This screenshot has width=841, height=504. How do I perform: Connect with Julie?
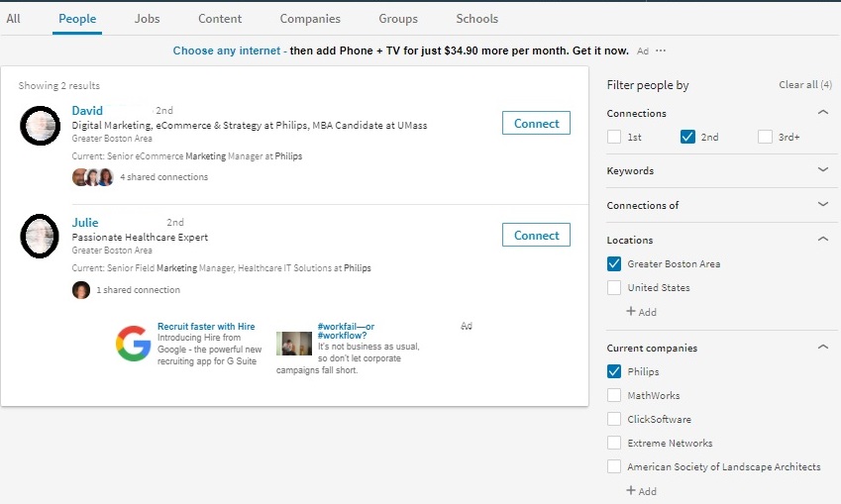[536, 235]
